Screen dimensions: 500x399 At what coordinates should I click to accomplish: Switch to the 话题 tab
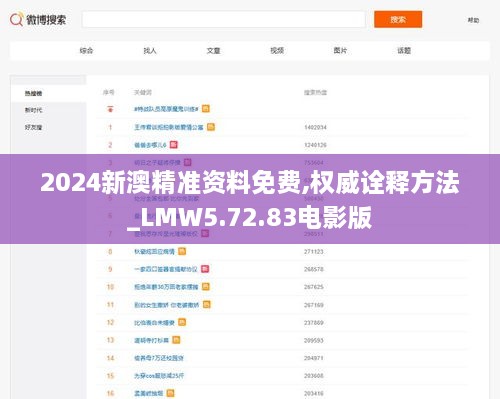tap(404, 51)
